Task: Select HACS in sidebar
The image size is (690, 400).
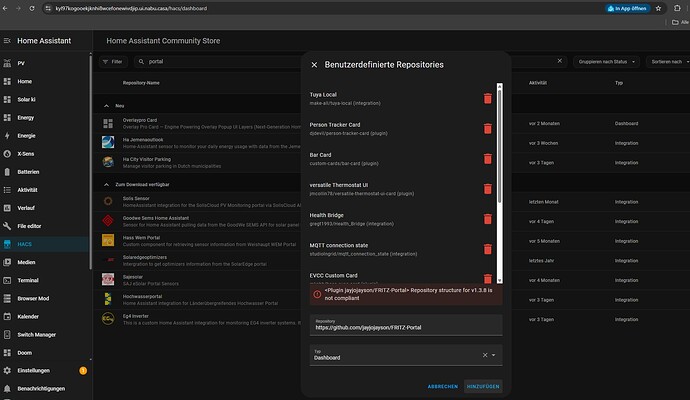Action: [x=45, y=244]
